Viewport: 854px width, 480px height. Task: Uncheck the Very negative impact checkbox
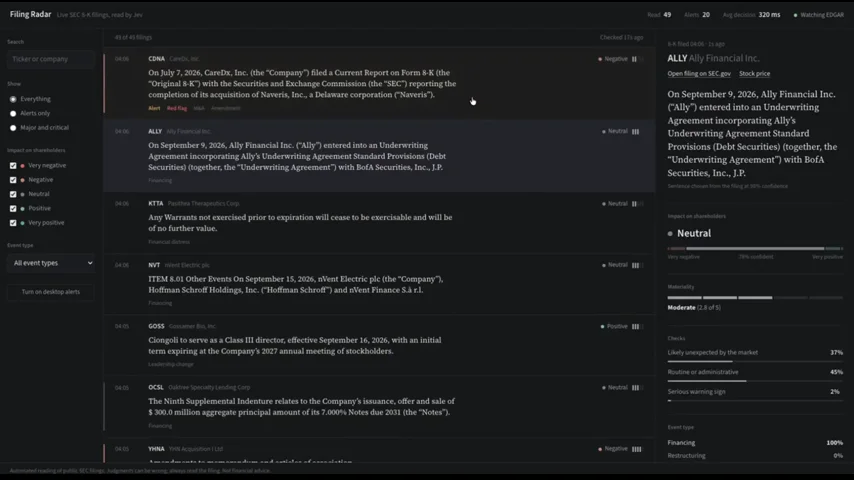[x=13, y=166]
